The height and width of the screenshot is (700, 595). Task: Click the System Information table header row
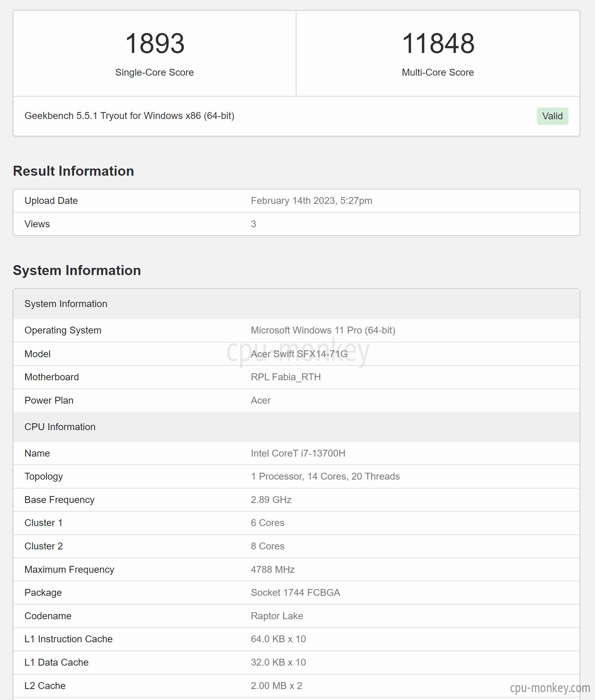[296, 304]
